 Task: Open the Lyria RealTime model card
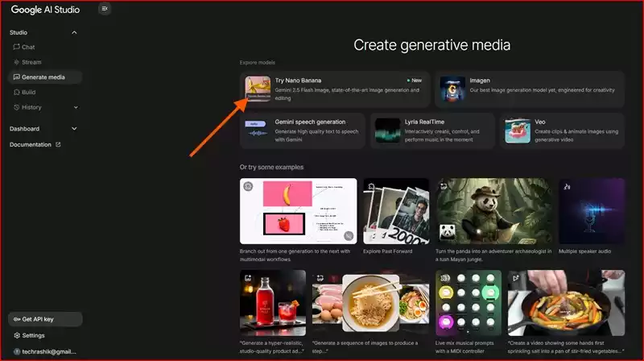[x=432, y=131]
